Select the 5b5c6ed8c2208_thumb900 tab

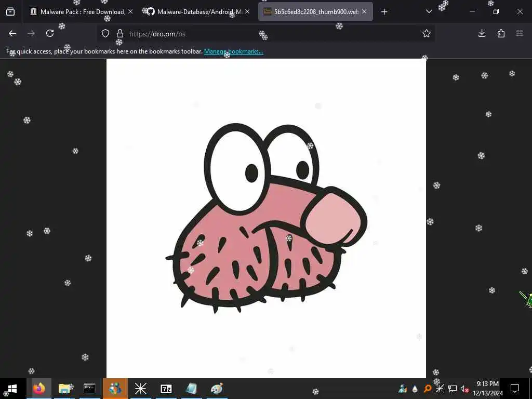(x=315, y=12)
